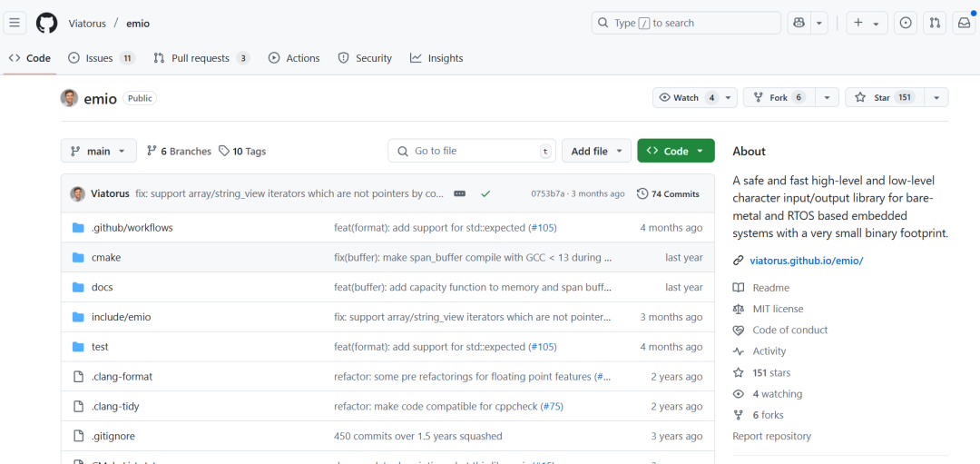Jump to the Readme link
Viewport: 980px width, 464px height.
(770, 288)
